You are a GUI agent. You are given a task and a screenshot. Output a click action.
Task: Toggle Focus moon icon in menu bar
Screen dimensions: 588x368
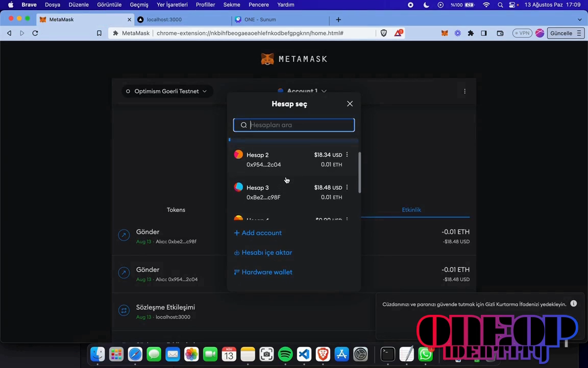click(x=426, y=5)
